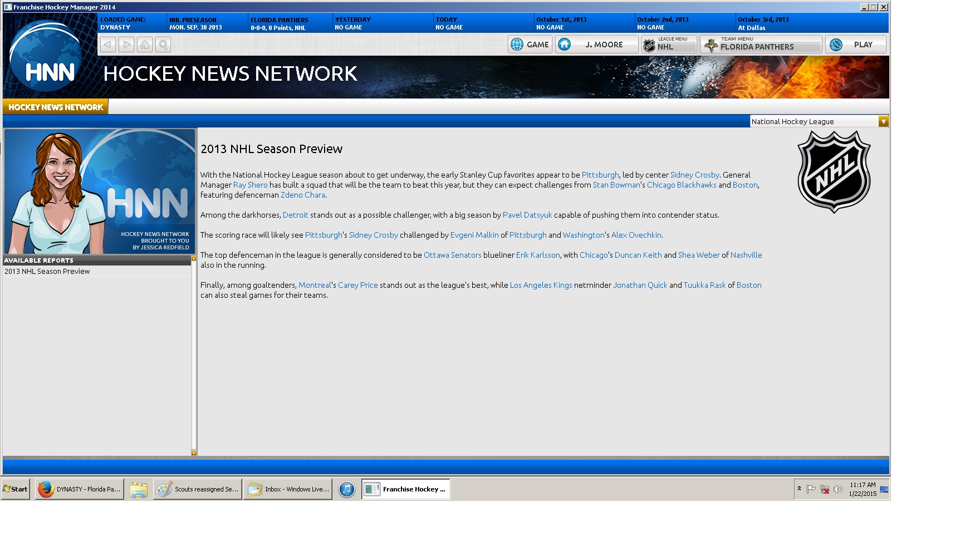
Task: Switch to the Scouts reassigned taskbar window
Action: pos(198,489)
